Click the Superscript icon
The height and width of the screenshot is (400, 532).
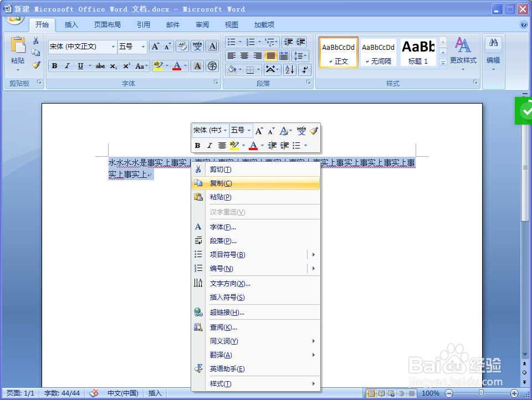click(x=126, y=66)
